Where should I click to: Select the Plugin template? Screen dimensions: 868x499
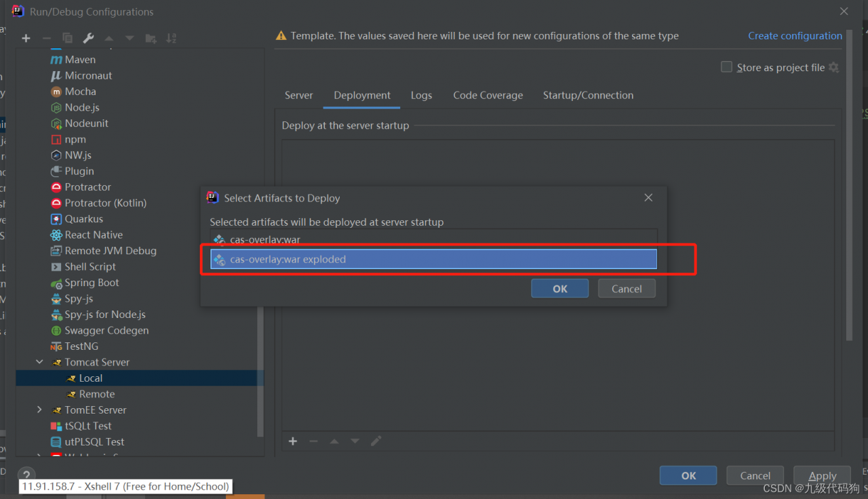[79, 171]
